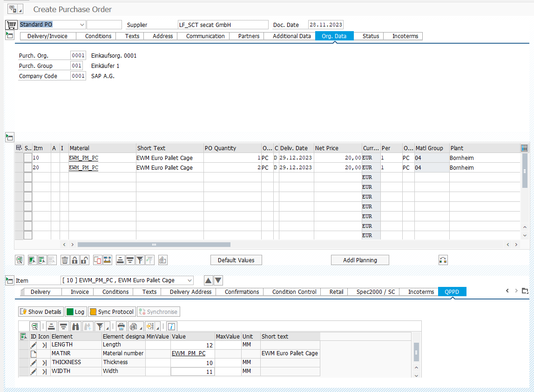Click the unlock item open-padlock icon
Screen dimensions: 534x392
(x=84, y=260)
